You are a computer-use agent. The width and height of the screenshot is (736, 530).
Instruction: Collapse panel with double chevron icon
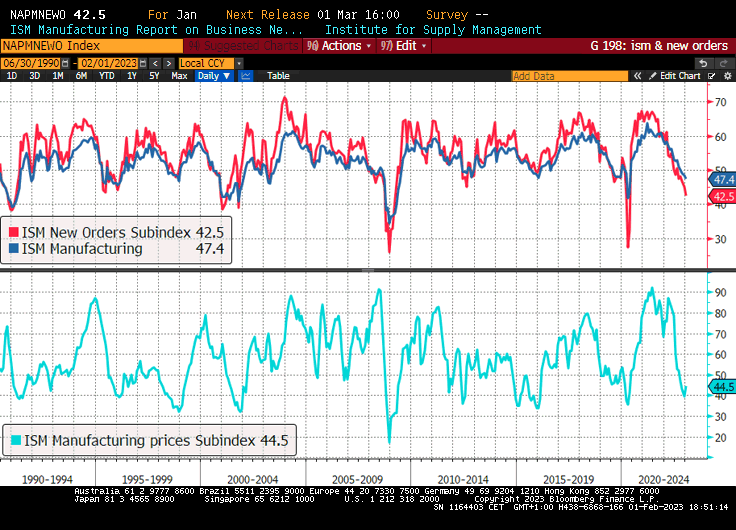point(637,76)
